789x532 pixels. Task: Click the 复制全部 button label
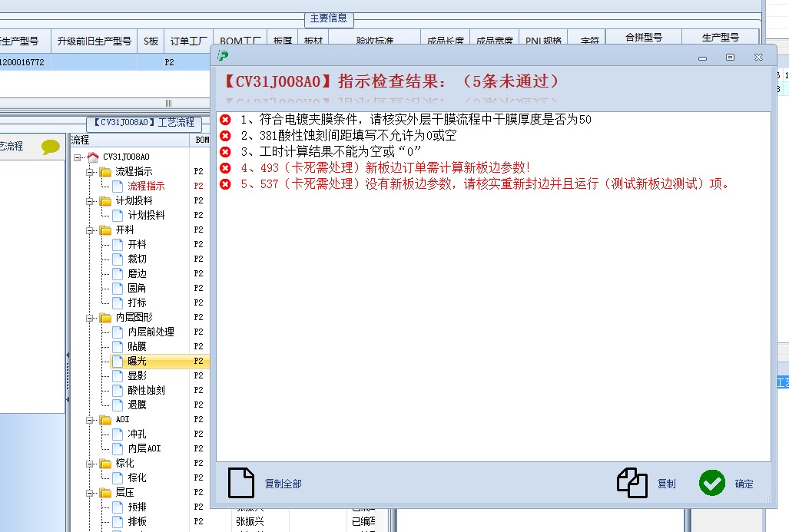click(283, 484)
